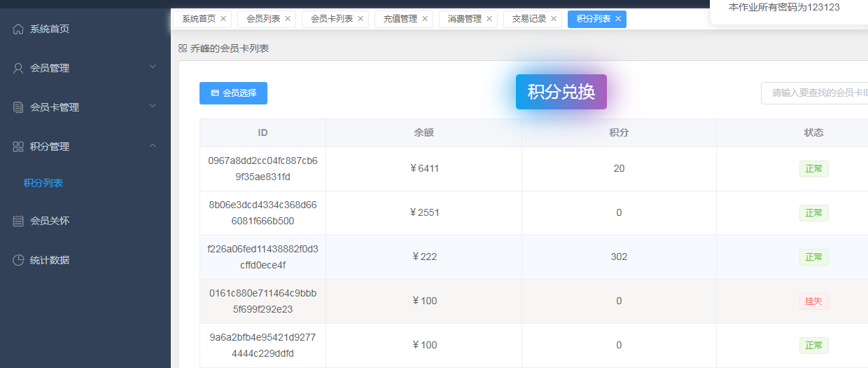Open 会员关怀 in the sidebar
868x368 pixels.
(x=85, y=222)
